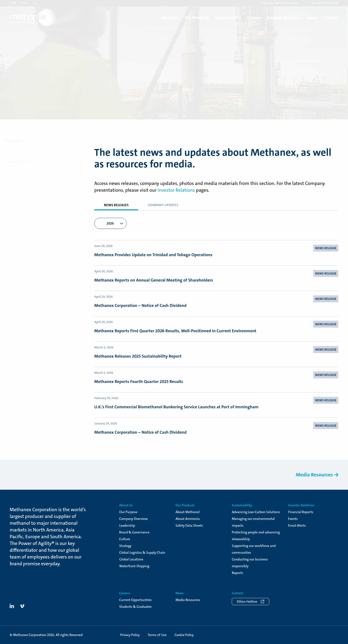Open Events in the footer
Screen dimensions: 348x644
click(293, 519)
